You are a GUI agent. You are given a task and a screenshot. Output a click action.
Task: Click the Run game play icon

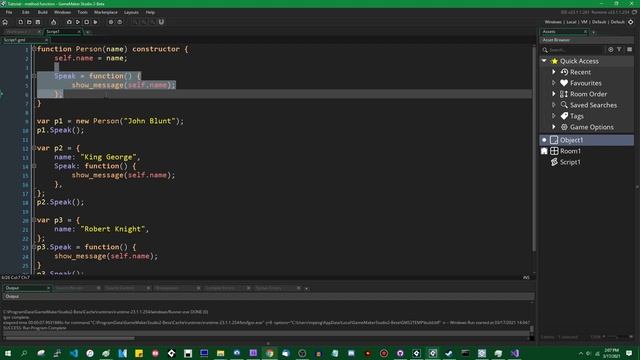click(x=78, y=22)
